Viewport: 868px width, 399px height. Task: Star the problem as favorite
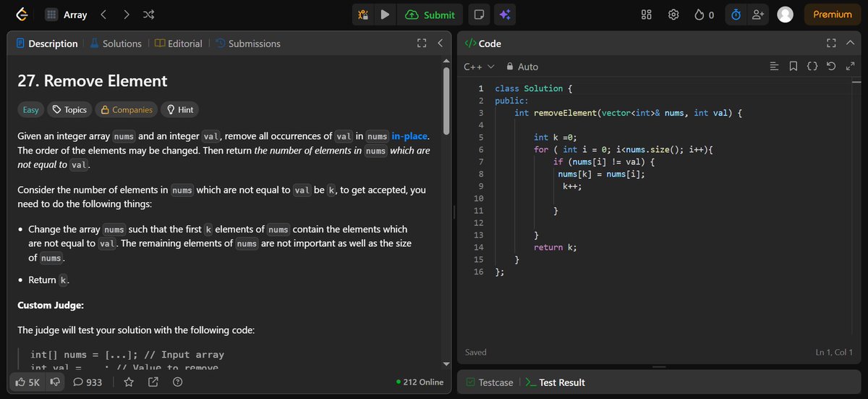coord(129,382)
